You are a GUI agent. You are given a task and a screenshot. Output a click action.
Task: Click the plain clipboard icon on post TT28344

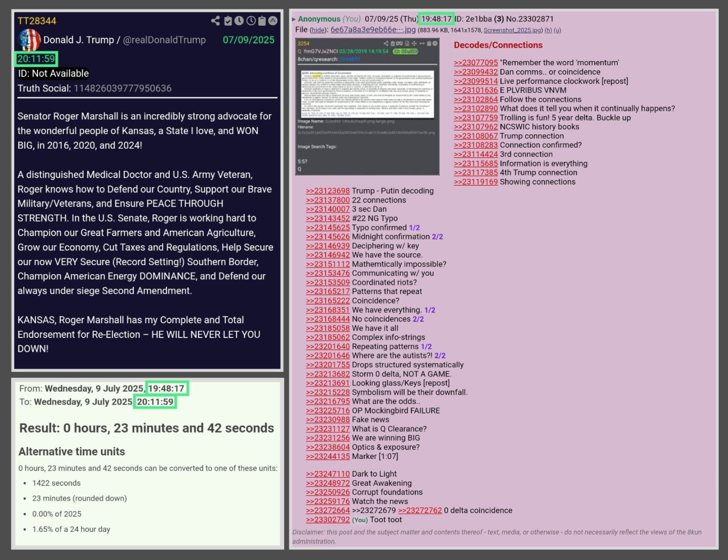[x=262, y=21]
